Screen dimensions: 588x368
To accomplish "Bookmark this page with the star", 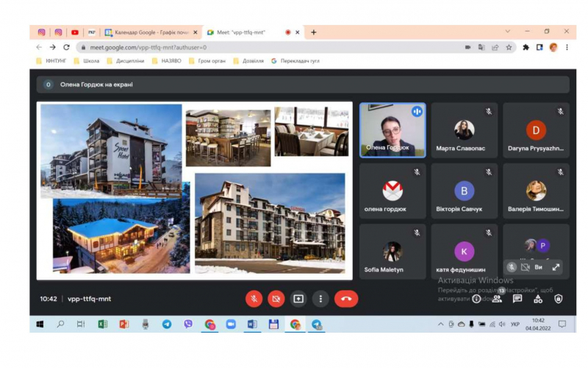I will pos(509,47).
